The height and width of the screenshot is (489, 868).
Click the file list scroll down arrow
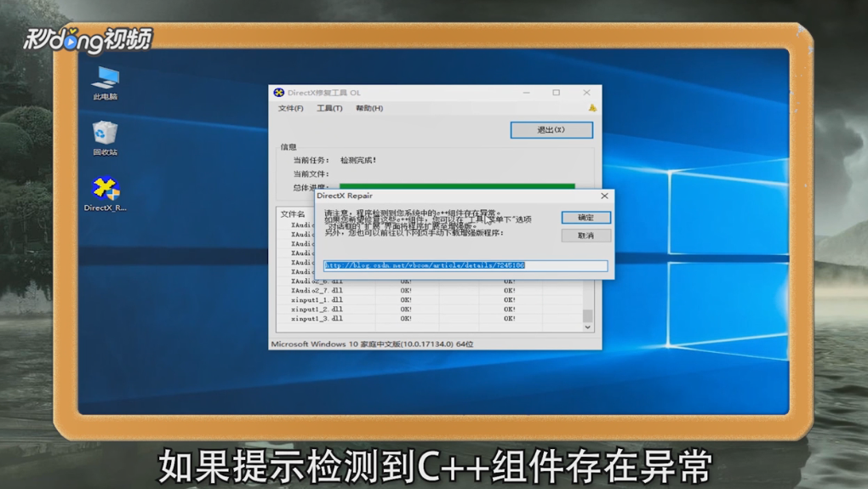coord(587,327)
